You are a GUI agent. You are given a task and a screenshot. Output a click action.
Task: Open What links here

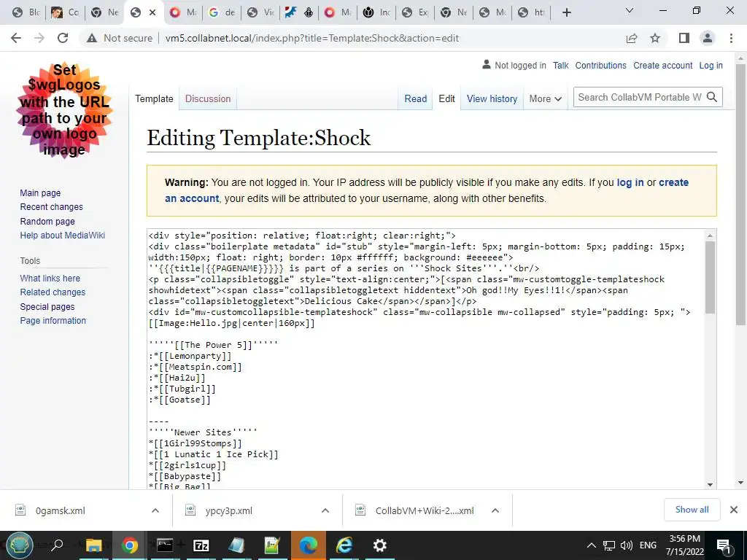50,278
